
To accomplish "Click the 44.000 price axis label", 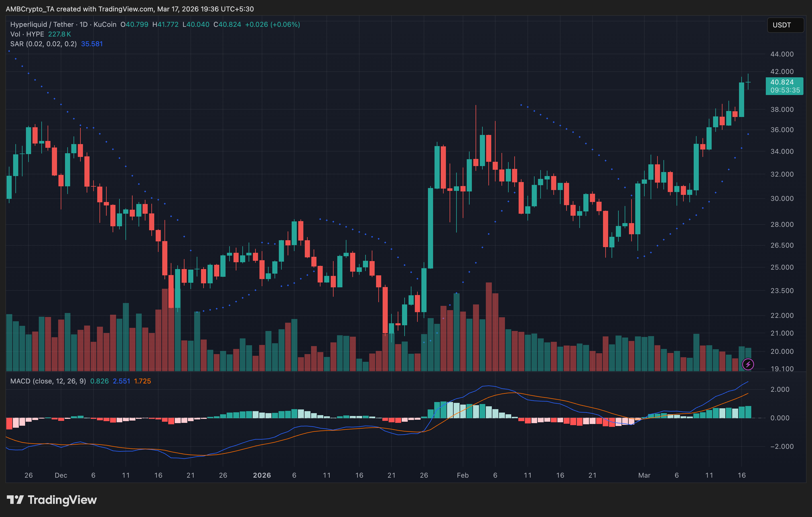I will [x=782, y=54].
